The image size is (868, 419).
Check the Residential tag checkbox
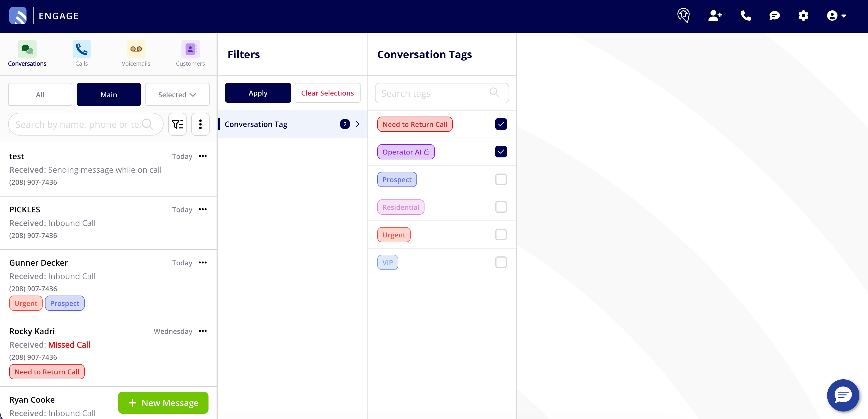(501, 207)
